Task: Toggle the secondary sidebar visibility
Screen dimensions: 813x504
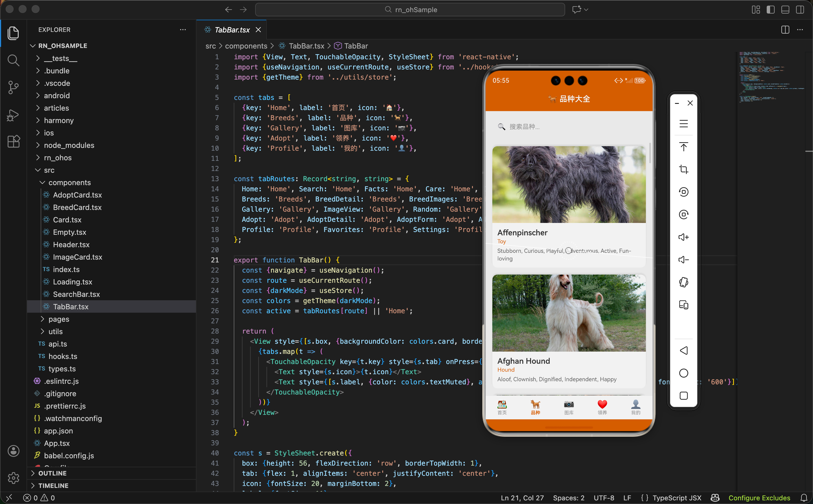Action: (x=800, y=10)
